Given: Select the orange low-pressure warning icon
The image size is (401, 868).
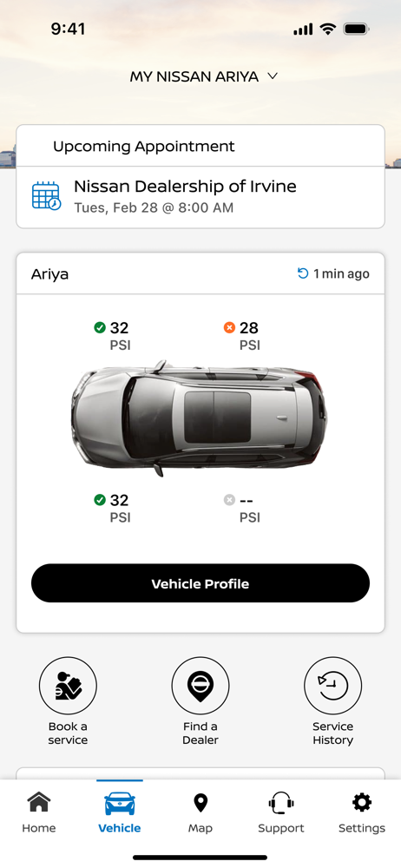Looking at the screenshot, I should (229, 328).
